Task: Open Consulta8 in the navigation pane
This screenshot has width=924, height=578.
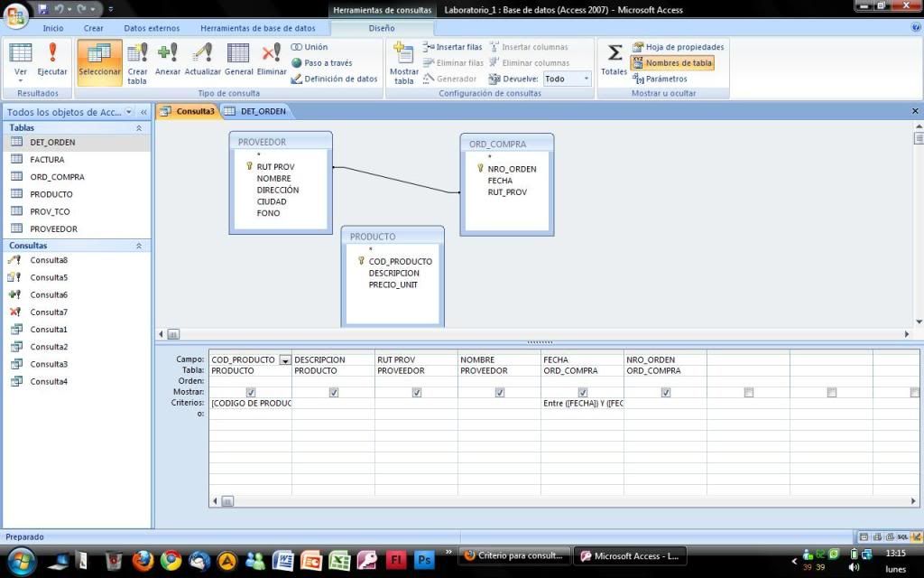Action: coord(49,260)
